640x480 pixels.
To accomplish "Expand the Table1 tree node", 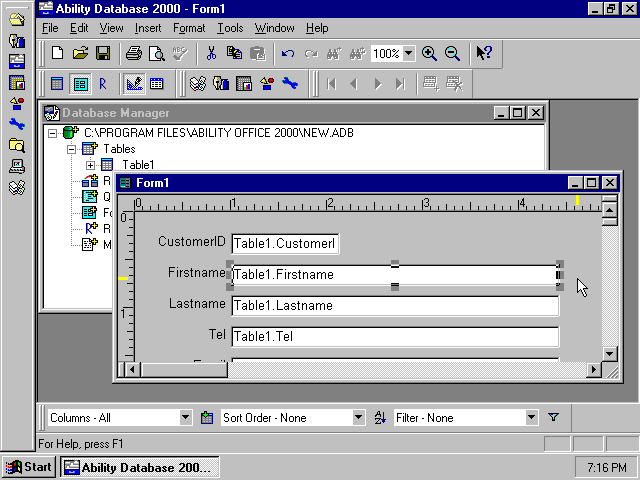I will coord(91,165).
